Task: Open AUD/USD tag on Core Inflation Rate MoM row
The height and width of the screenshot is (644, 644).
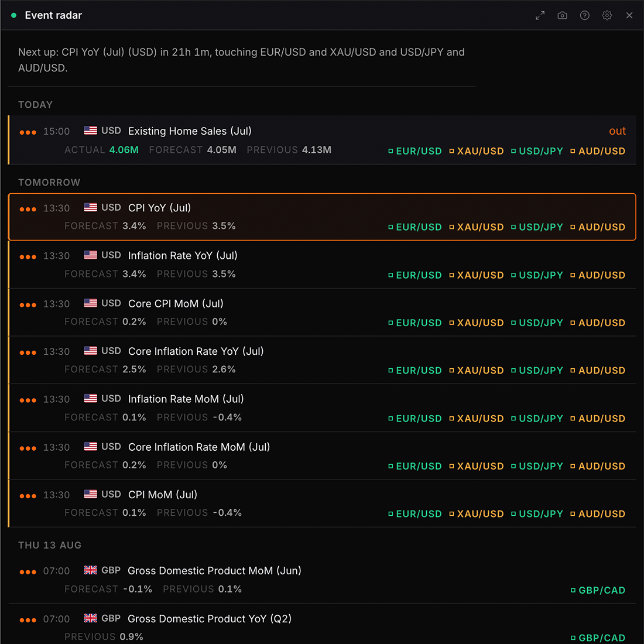Action: (x=598, y=466)
